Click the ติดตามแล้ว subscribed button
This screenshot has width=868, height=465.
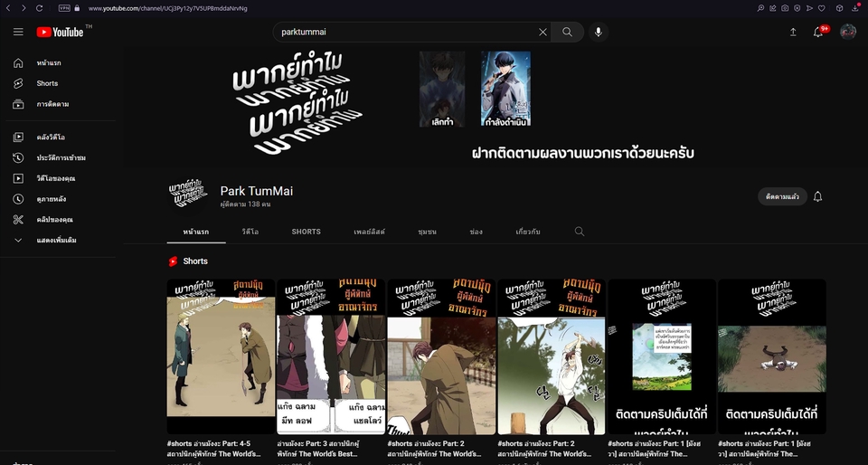pos(782,196)
